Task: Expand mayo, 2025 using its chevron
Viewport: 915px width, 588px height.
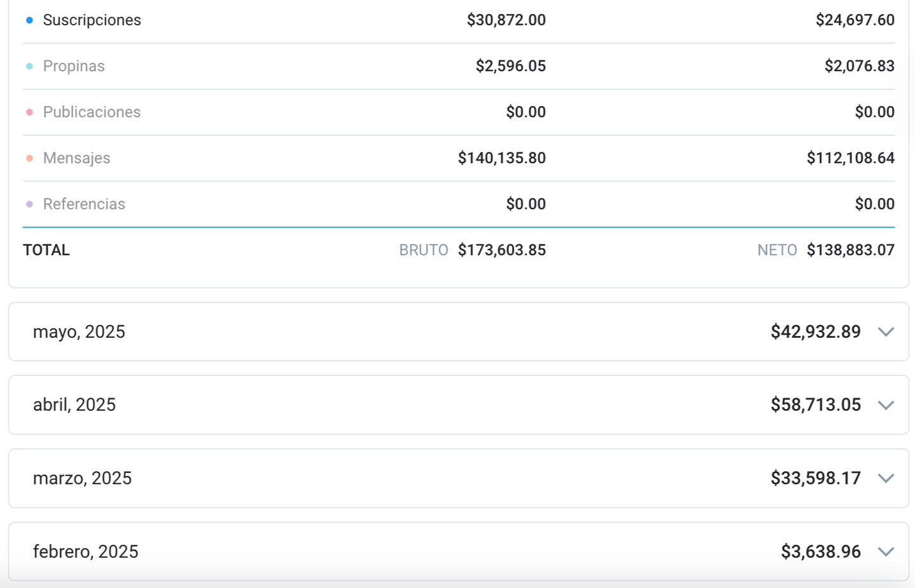Action: point(886,332)
